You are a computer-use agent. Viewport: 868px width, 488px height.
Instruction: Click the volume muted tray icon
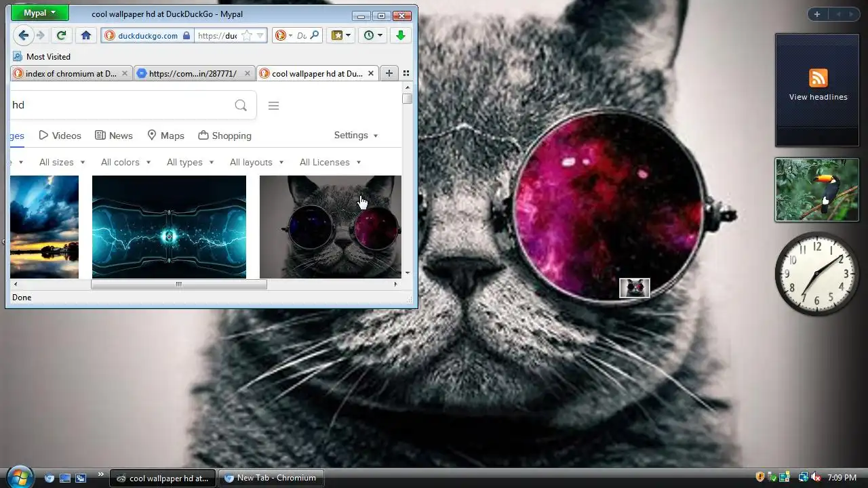[816, 478]
